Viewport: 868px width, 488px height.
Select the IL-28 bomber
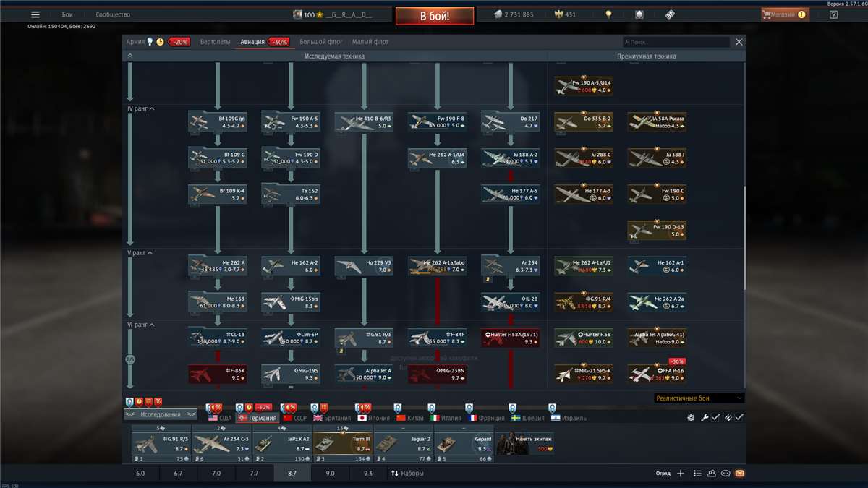pos(511,302)
